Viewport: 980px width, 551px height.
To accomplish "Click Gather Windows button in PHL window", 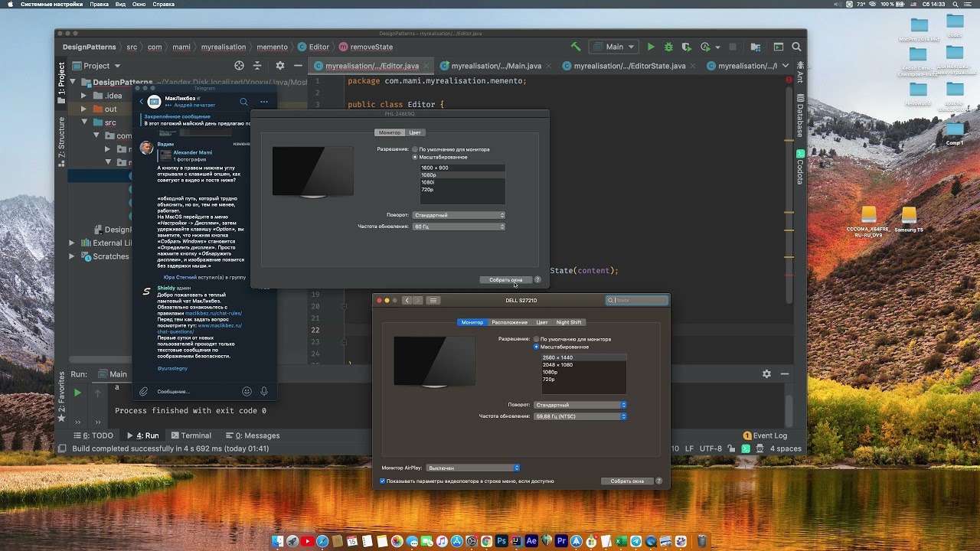I will tap(505, 280).
